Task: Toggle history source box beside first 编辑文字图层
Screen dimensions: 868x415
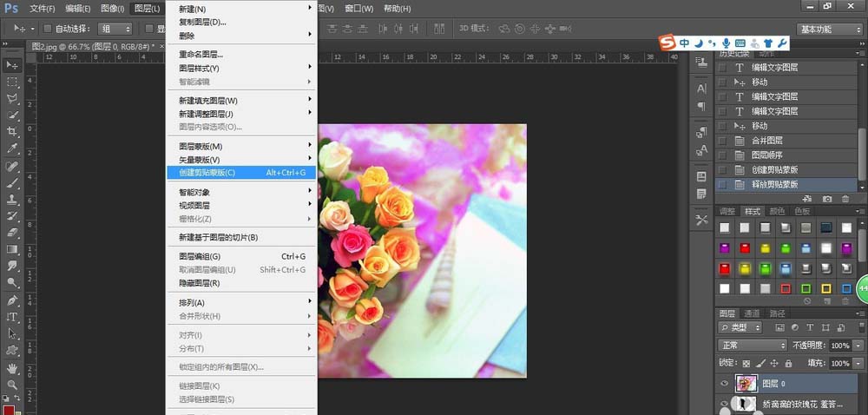Action: point(721,68)
